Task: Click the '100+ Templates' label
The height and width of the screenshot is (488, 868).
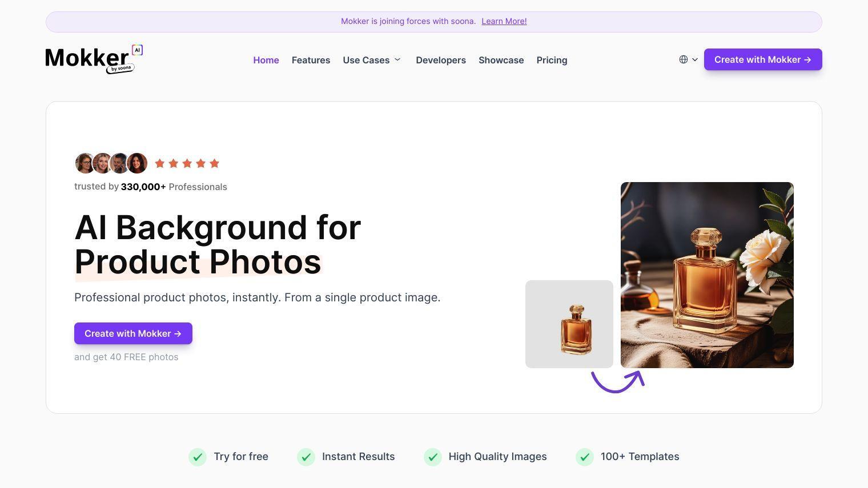Action: 640,457
